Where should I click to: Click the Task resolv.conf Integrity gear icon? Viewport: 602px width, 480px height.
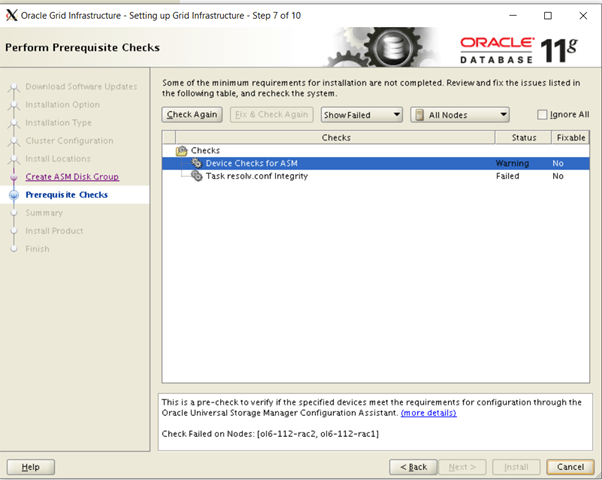click(x=196, y=176)
